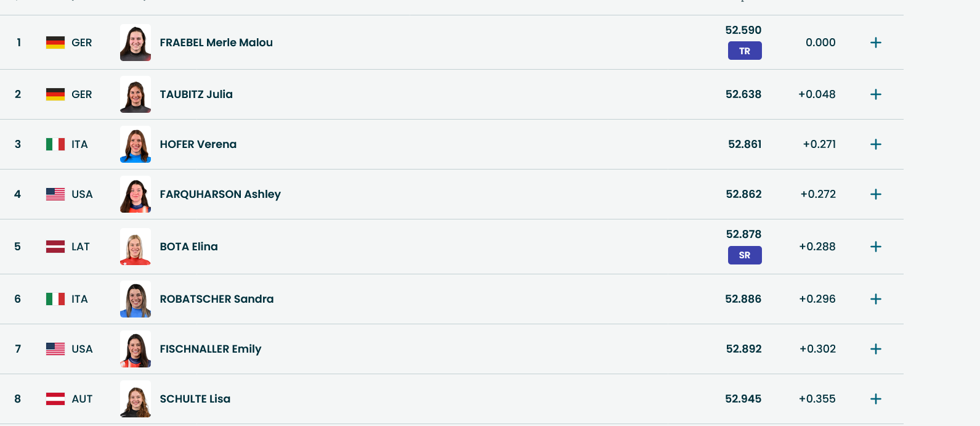Expand Fraebel Merle Malou's result details
Screen dimensions: 980x426
[875, 43]
